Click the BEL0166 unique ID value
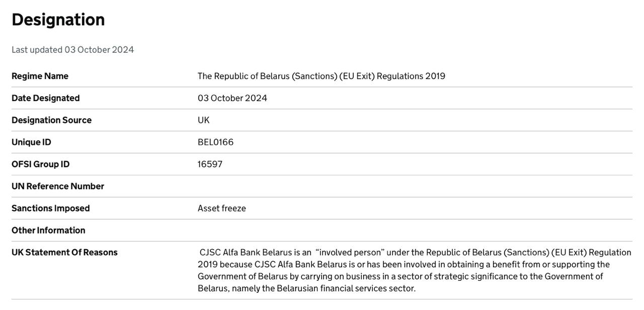 [215, 142]
